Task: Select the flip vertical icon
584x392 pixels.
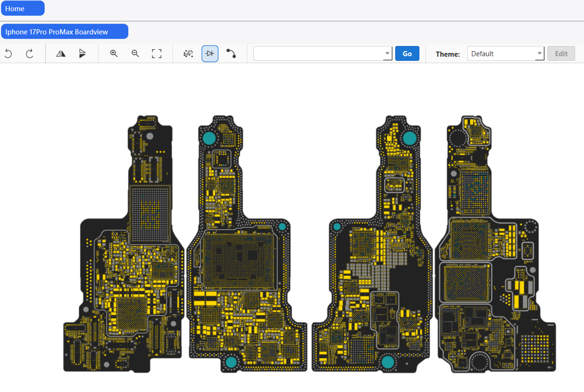Action: tap(82, 53)
